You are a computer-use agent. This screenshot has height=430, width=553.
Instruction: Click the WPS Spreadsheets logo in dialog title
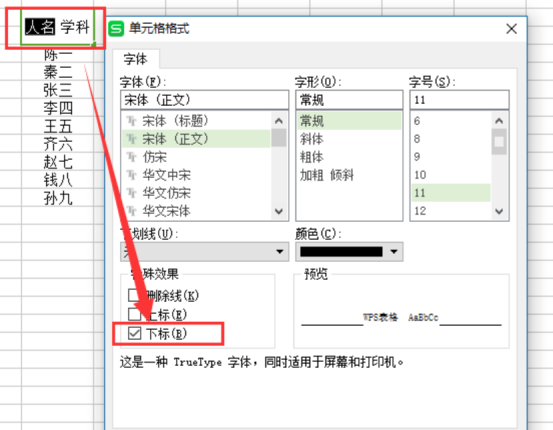116,29
